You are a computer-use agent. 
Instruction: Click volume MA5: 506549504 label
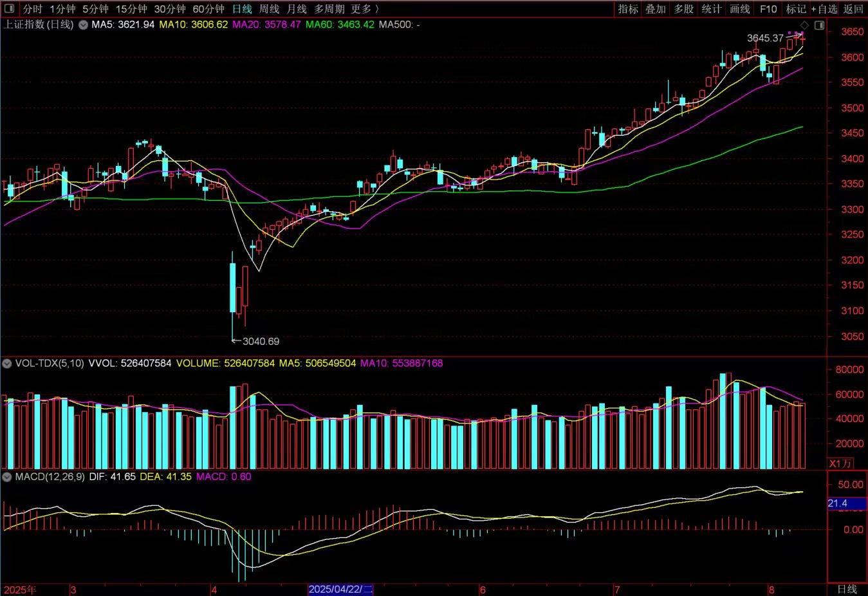[x=317, y=363]
